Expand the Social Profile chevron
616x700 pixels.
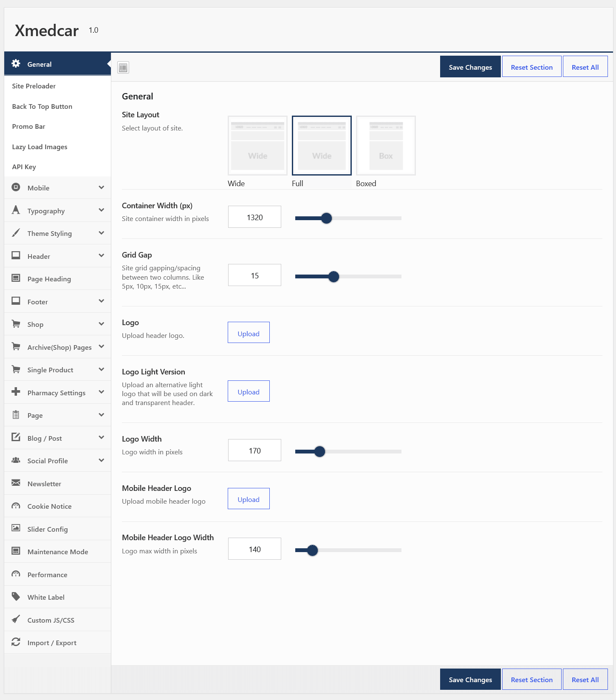click(101, 460)
